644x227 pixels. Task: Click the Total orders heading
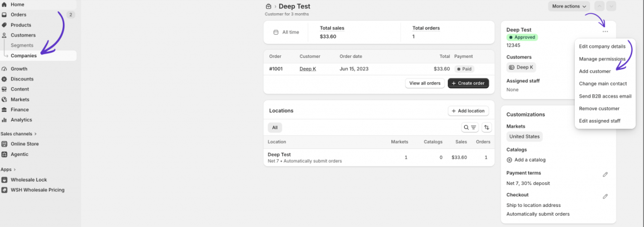tap(426, 28)
